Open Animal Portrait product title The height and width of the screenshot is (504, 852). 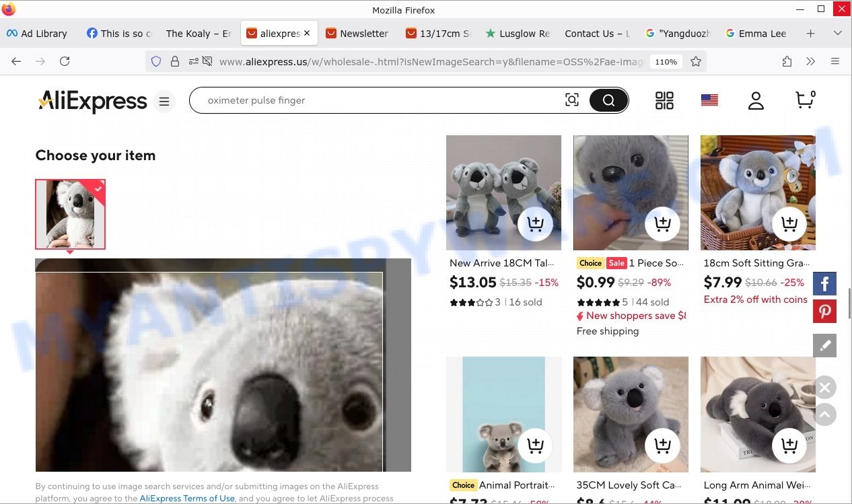(x=517, y=485)
